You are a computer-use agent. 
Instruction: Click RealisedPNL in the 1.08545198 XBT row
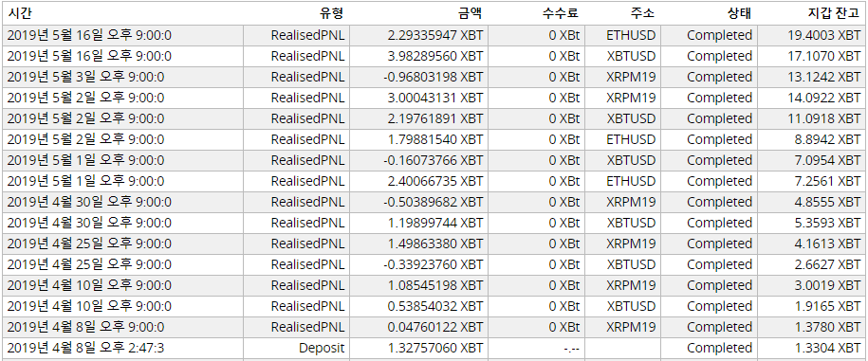[307, 286]
